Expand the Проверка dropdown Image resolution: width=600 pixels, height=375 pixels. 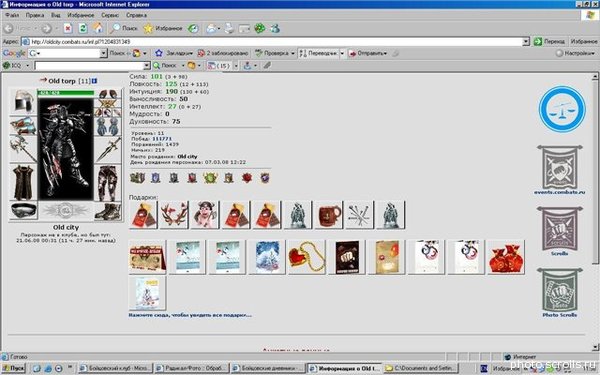(293, 53)
